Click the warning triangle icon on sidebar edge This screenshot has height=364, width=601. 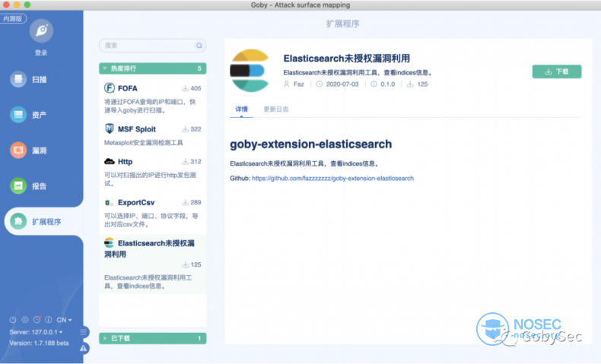point(83,348)
